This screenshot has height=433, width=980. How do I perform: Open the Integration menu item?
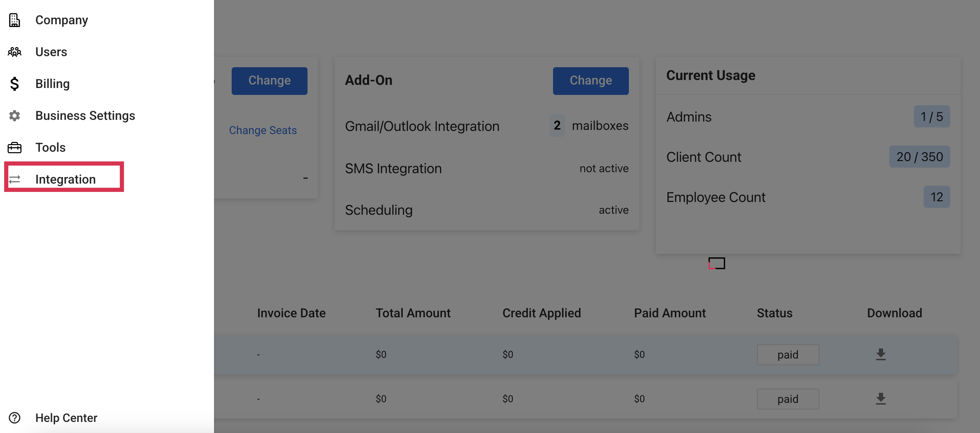65,179
